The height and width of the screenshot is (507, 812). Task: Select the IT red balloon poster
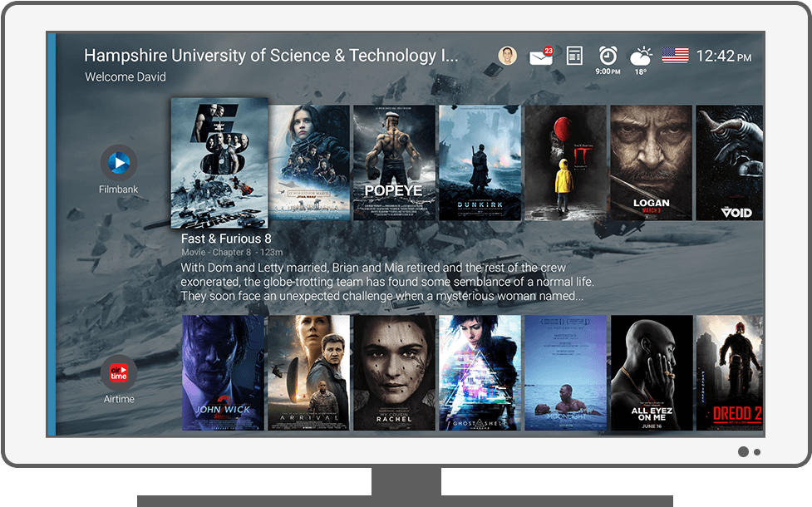[565, 163]
